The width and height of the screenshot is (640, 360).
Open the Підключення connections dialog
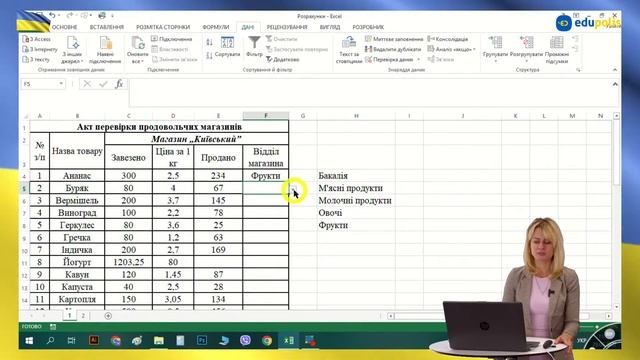(x=171, y=39)
